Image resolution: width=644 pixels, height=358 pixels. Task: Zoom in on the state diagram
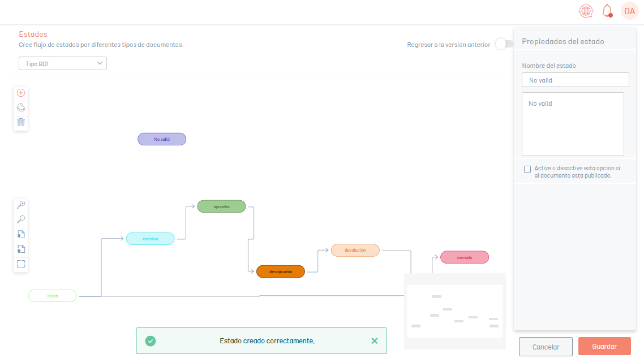21,205
